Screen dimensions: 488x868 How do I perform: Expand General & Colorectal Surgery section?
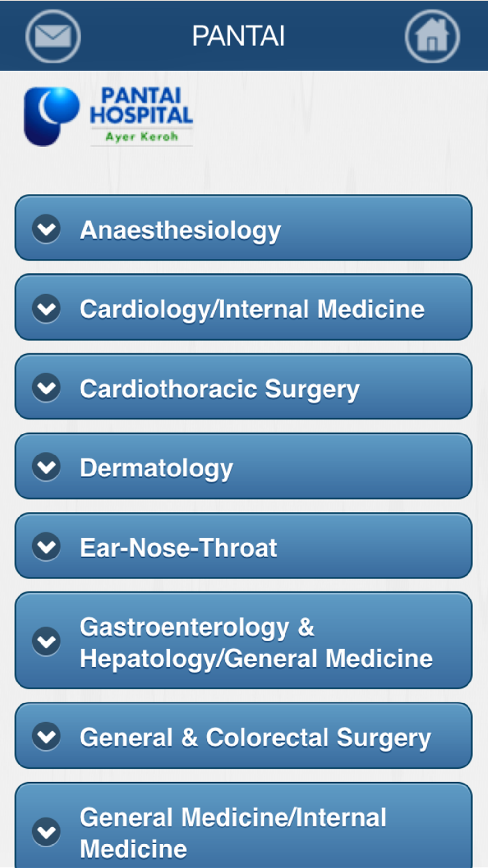pyautogui.click(x=244, y=736)
